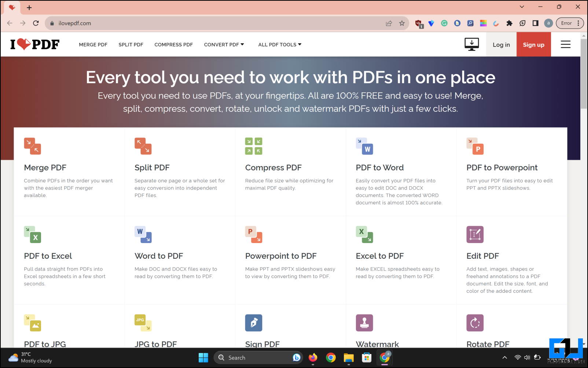Open the Compress PDF title link
Viewport: 588px width, 368px height.
click(273, 168)
